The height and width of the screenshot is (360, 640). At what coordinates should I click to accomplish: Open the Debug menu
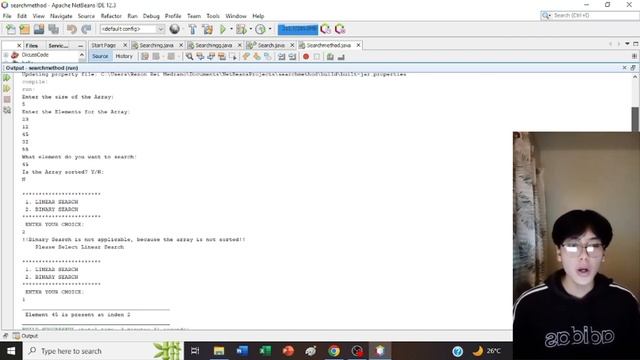151,16
